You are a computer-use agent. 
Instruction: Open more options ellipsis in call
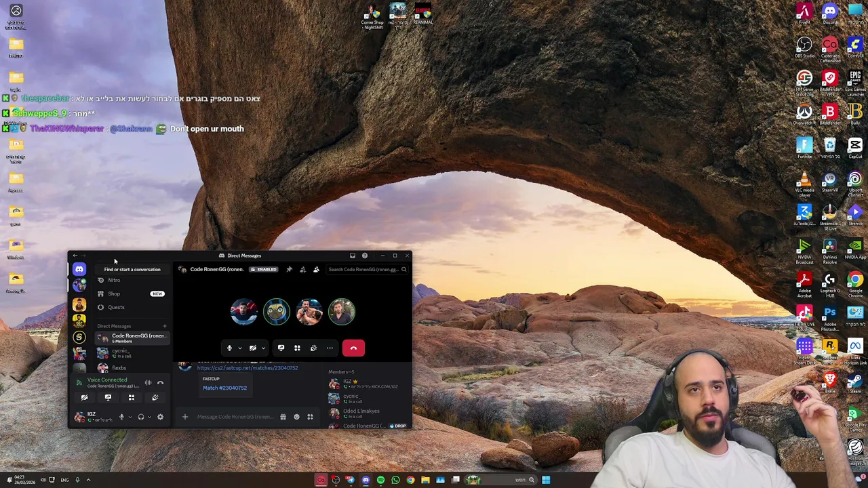coord(330,348)
